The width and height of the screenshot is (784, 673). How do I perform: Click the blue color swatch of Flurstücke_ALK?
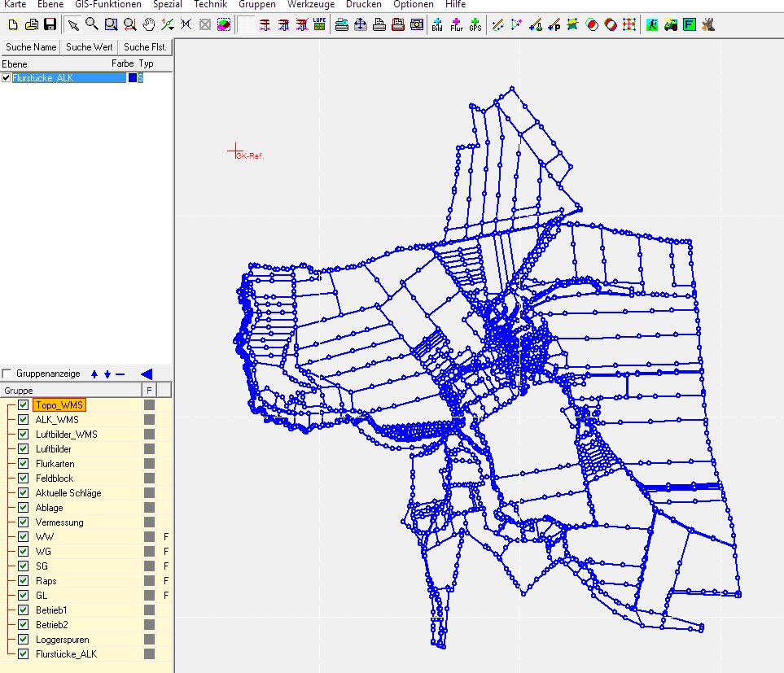click(x=132, y=78)
